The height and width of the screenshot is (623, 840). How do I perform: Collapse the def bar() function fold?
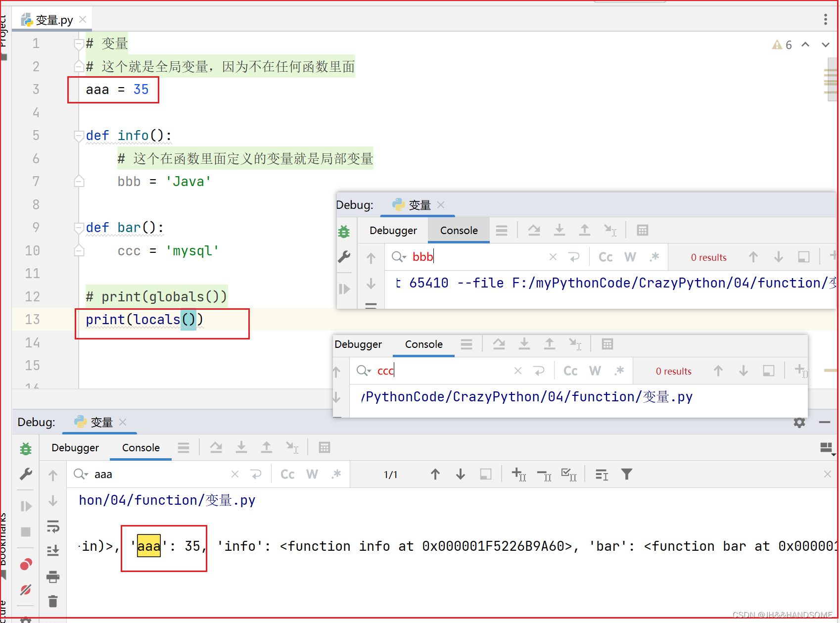point(79,228)
